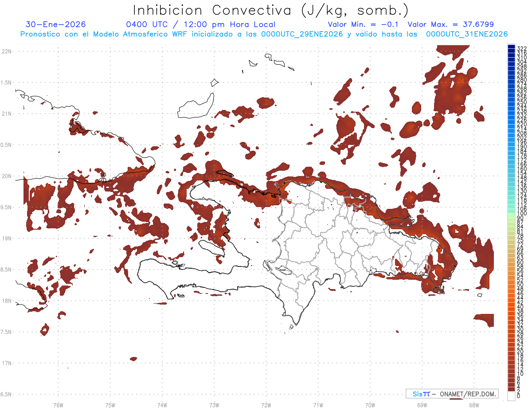532x411 pixels.
Task: Click the "73W" longitude label
Action: (214, 404)
